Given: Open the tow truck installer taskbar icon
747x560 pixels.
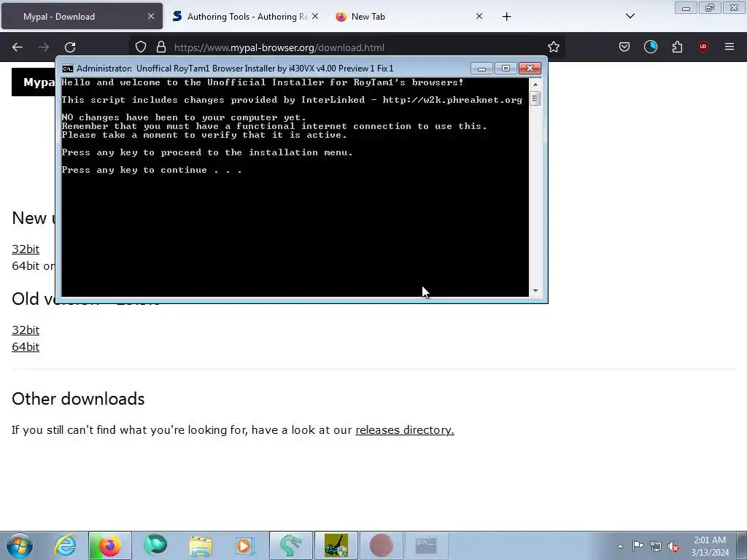Looking at the screenshot, I should pyautogui.click(x=336, y=545).
